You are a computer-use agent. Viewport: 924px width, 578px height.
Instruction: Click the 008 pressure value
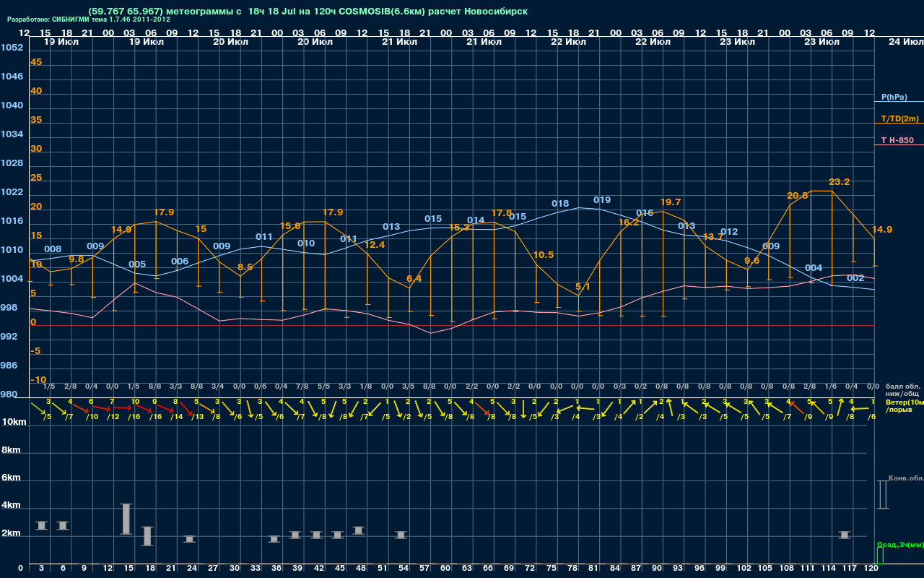coord(53,249)
